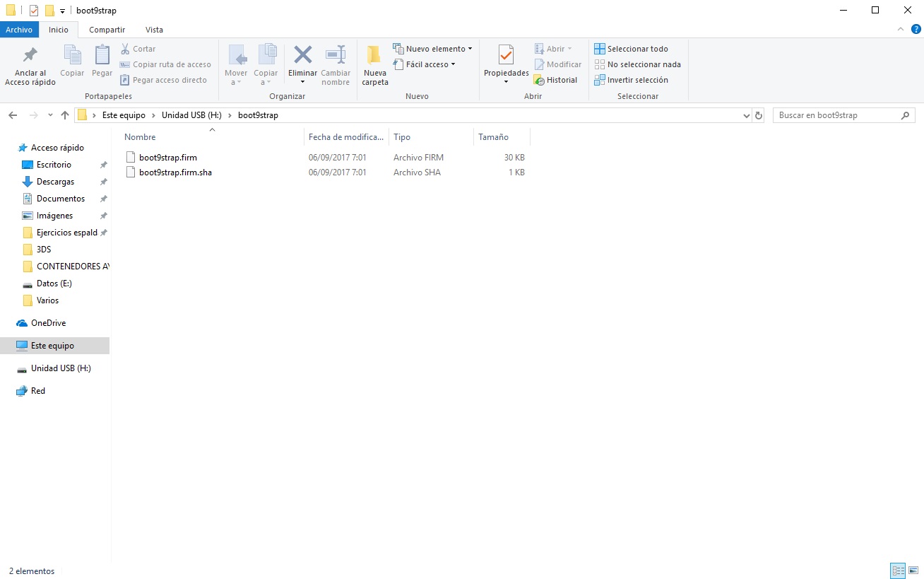The width and height of the screenshot is (924, 579).
Task: Click the Buscar en boot9strap search box
Action: (836, 115)
